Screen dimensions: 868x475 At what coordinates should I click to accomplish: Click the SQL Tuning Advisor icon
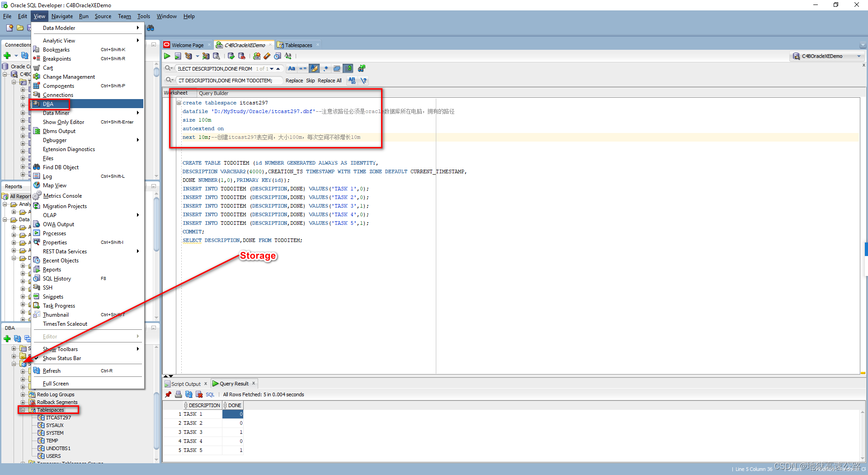[x=217, y=56]
